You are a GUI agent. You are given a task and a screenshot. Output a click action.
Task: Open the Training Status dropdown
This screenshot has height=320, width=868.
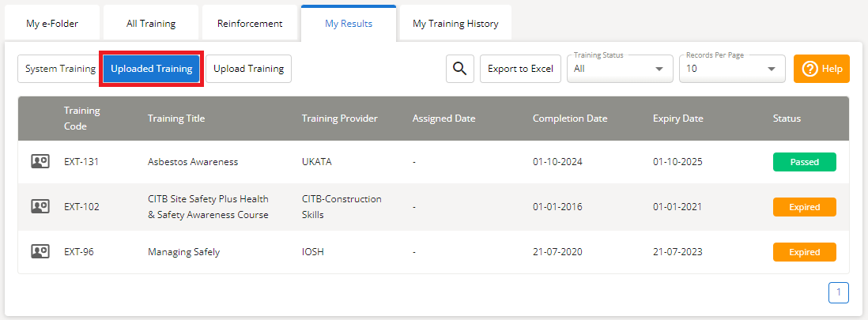[x=618, y=69]
